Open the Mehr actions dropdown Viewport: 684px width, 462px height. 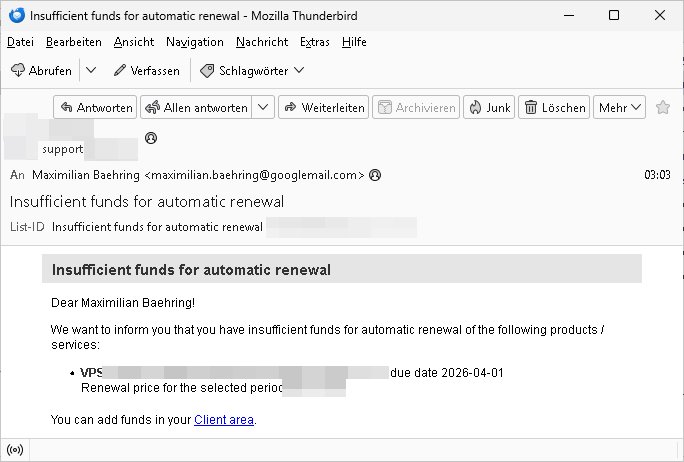[619, 107]
